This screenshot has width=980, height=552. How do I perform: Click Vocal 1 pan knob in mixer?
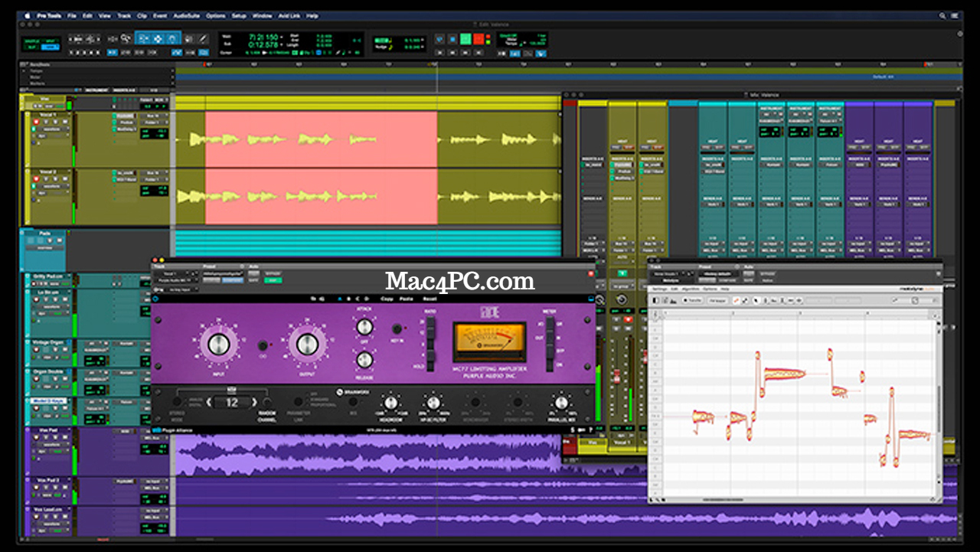622,299
